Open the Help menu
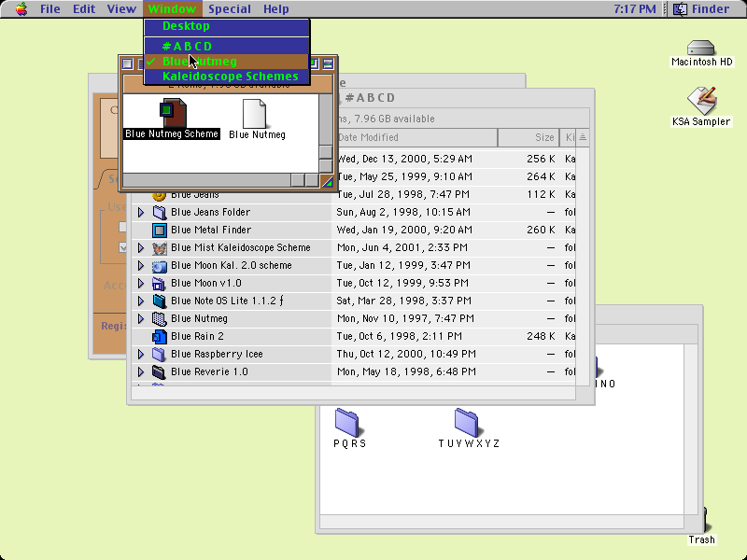 [275, 8]
